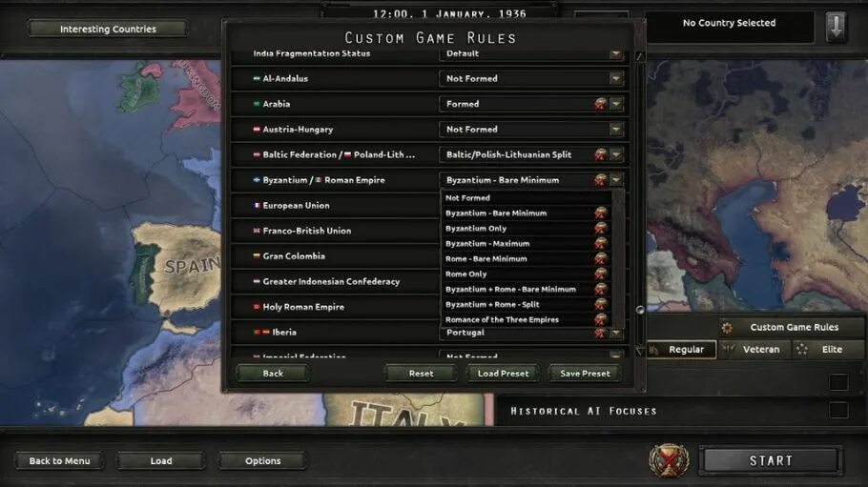Click the rules list scrollbar handle
Image resolution: width=868 pixels, height=487 pixels.
[640, 310]
